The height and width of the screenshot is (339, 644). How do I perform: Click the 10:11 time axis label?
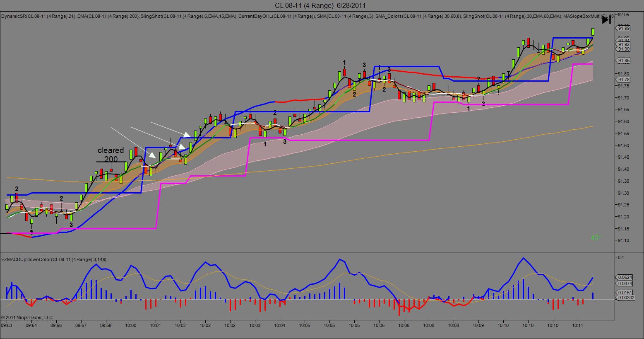click(x=578, y=326)
